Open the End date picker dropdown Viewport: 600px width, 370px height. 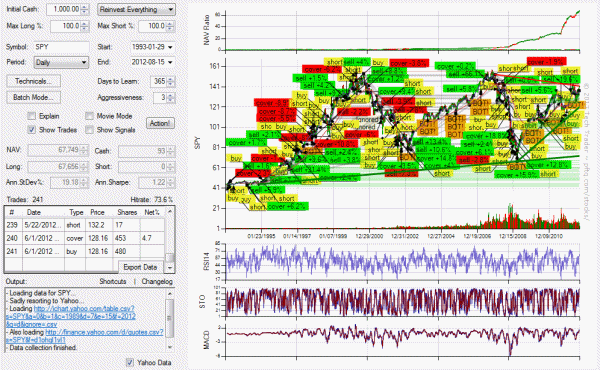(170, 62)
